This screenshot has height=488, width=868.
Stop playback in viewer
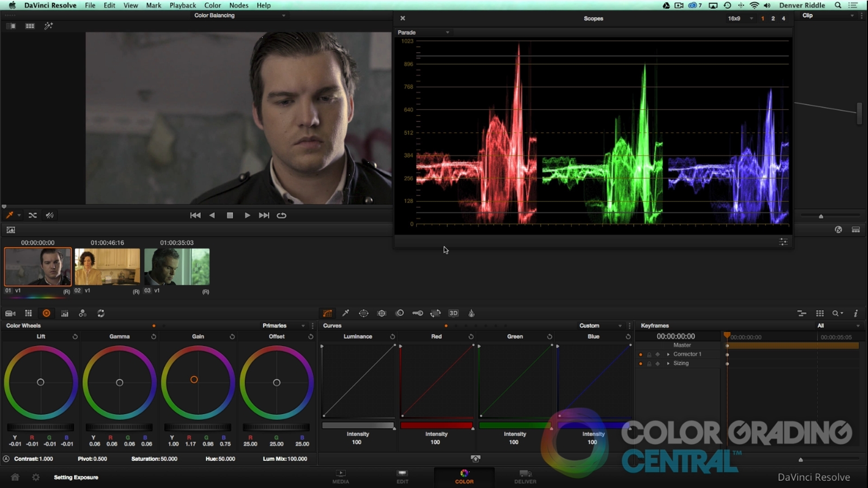(230, 216)
